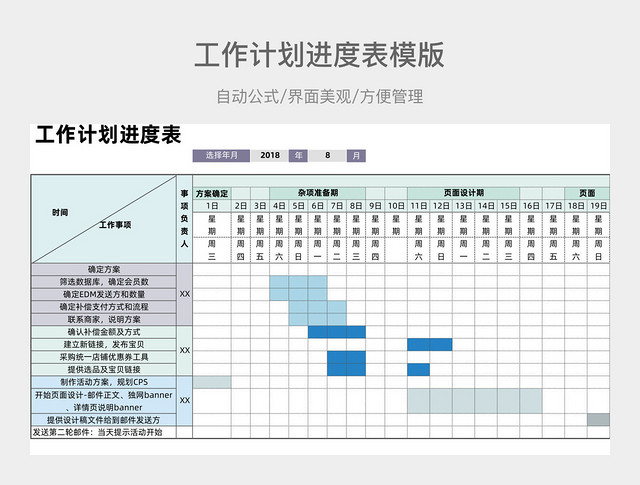
Task: Click the 16日 date cell
Action: coord(531,206)
